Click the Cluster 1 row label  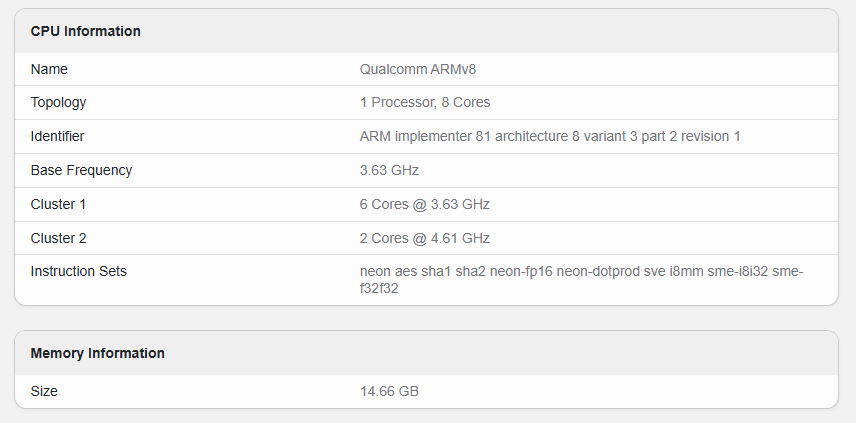click(59, 204)
